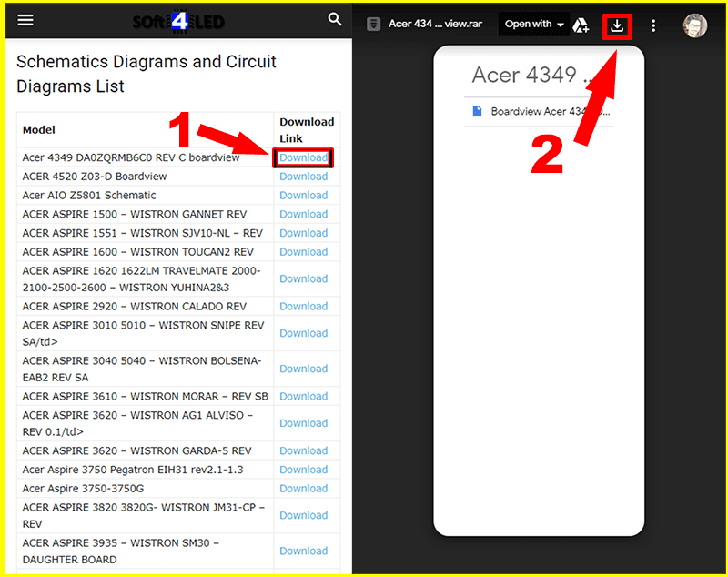Screen dimensions: 728x577
Task: Select ACER ASPIRE 1500 WISTRON GANNET text
Action: (x=135, y=215)
